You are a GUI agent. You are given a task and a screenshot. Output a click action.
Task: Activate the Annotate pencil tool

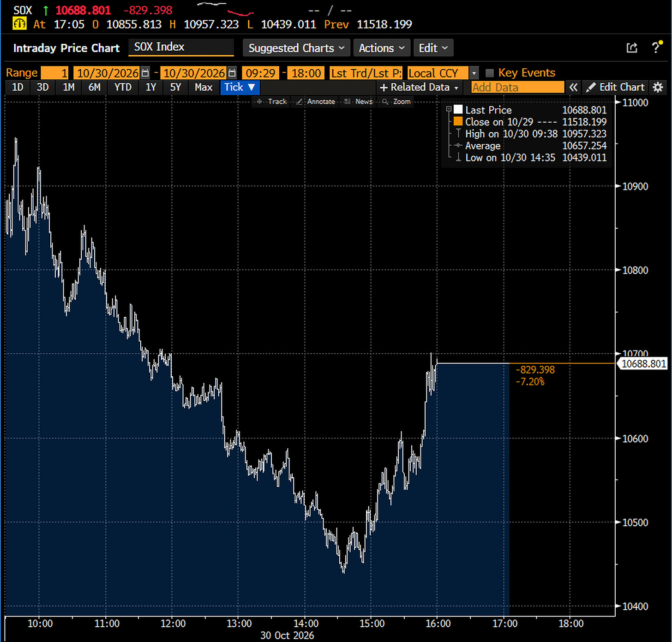pos(316,101)
